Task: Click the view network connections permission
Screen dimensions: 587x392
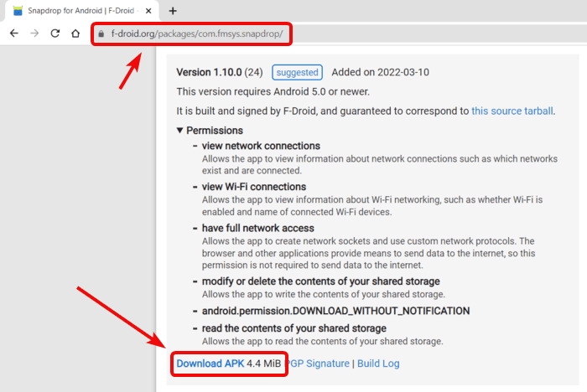Action: pyautogui.click(x=261, y=146)
